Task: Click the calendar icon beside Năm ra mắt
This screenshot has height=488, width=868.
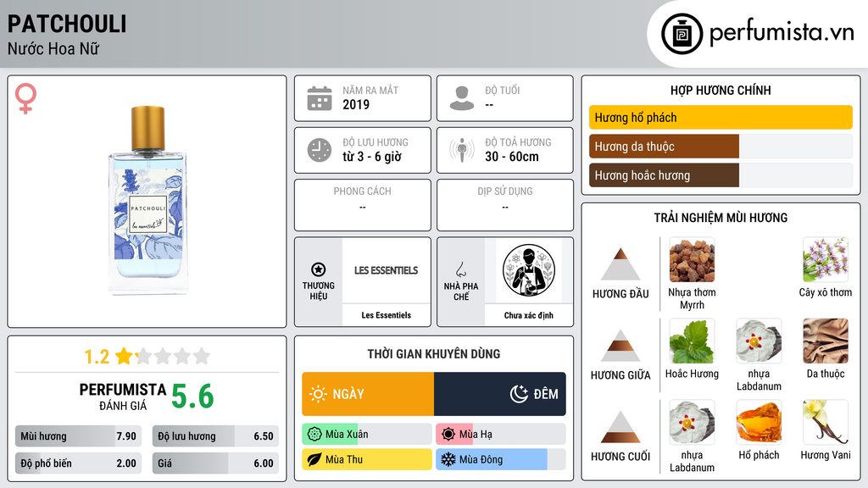Action: click(x=320, y=98)
